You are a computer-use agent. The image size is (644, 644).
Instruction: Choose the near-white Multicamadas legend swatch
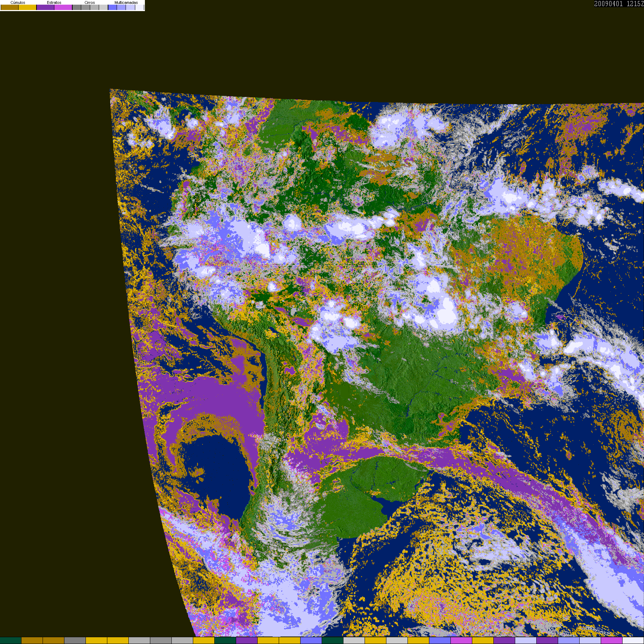(140, 7)
